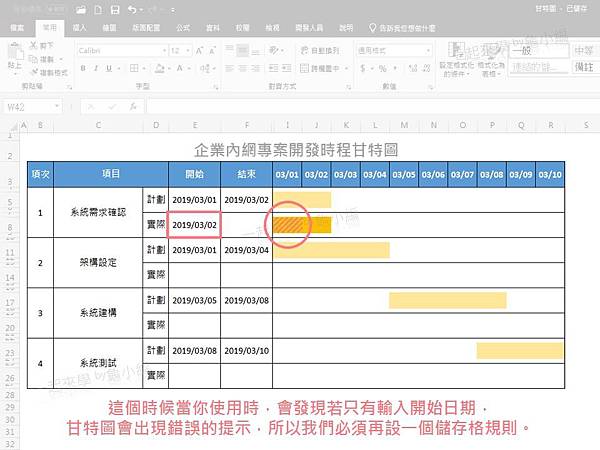Switch to the Insert (插入) tab
Viewport: 600px width, 450px height.
tap(79, 28)
